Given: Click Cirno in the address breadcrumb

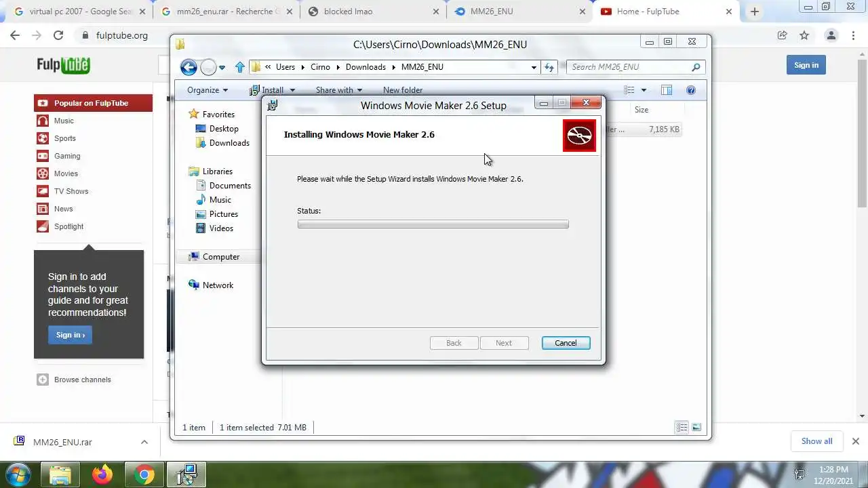Looking at the screenshot, I should pos(320,67).
